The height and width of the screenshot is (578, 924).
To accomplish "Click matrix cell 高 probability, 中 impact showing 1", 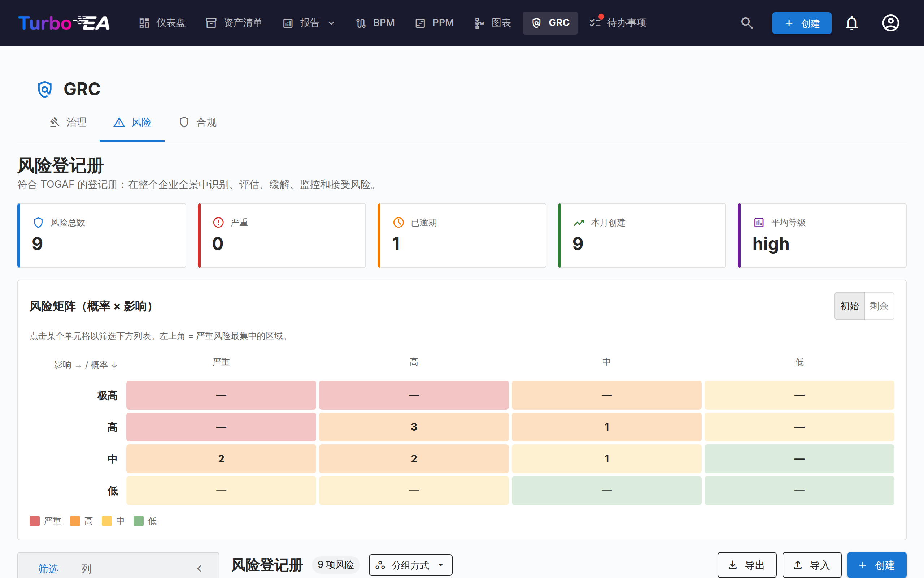I will tap(607, 427).
